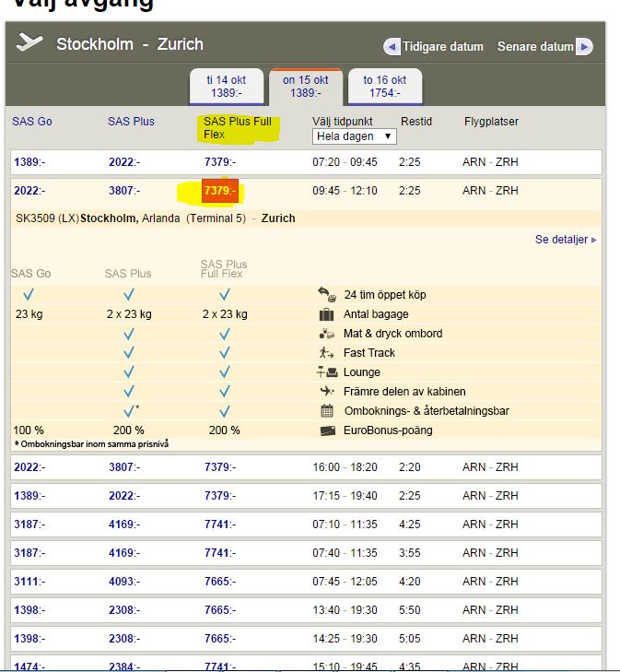Select highlighted 7379:- fare for 09:45 flight
Image resolution: width=620 pixels, height=672 pixels.
coord(220,191)
